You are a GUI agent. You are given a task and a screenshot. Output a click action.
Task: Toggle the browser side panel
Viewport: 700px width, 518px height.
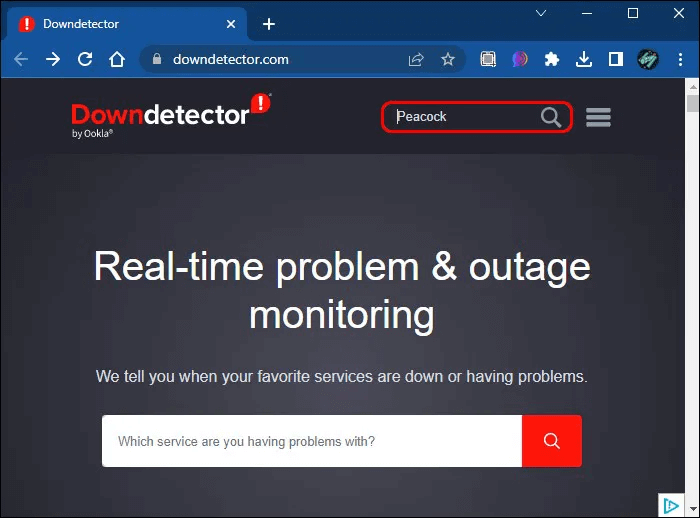point(616,59)
